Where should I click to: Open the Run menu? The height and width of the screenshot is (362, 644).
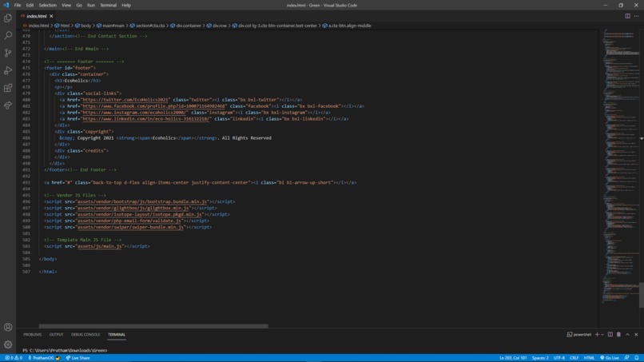pos(91,6)
